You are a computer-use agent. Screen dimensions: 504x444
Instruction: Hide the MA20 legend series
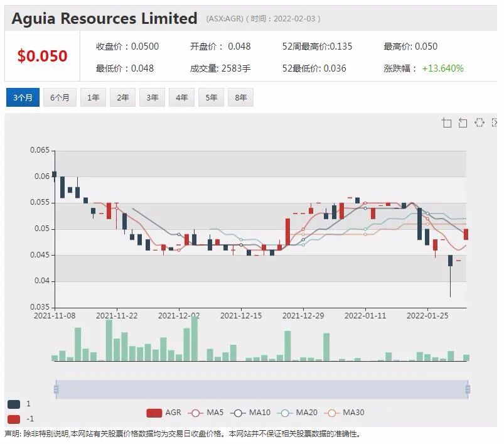click(x=298, y=413)
